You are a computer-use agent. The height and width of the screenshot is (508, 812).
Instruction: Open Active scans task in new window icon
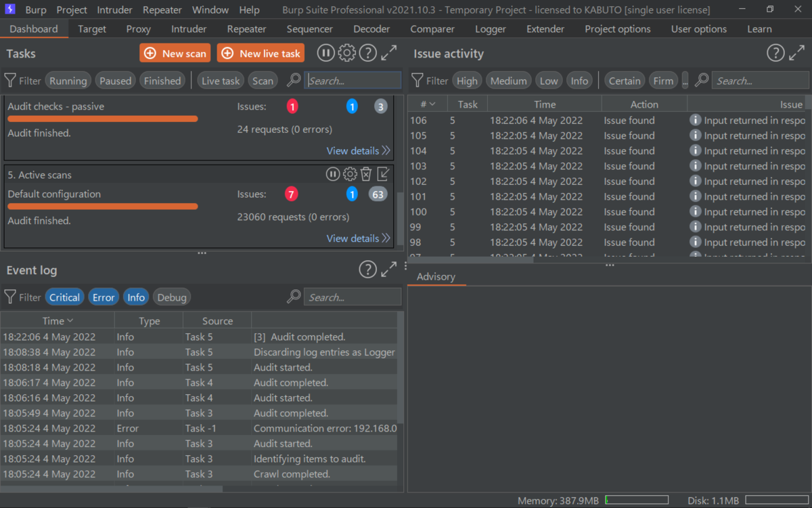coord(383,174)
